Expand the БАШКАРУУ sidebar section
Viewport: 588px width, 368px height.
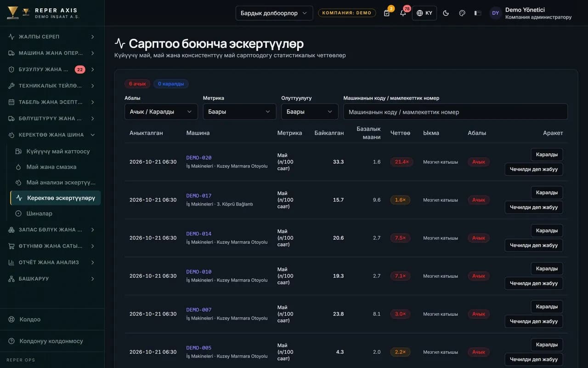click(52, 279)
